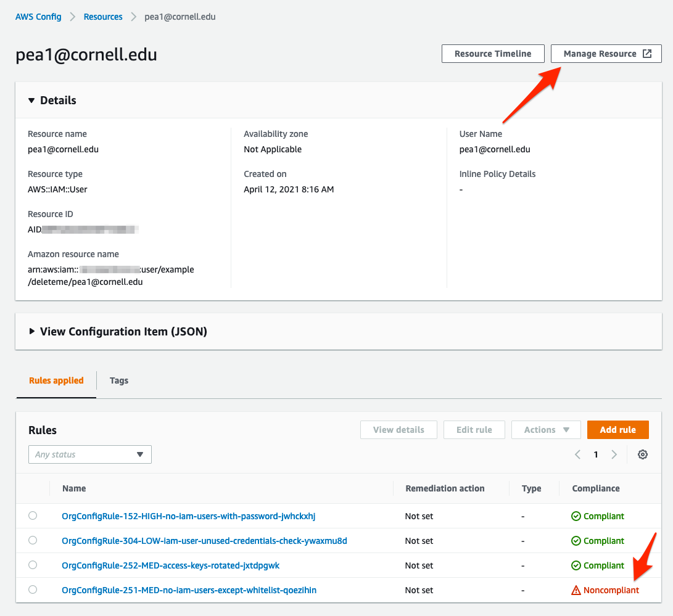Click the Resource ID value
This screenshot has height=616, width=673.
(83, 229)
